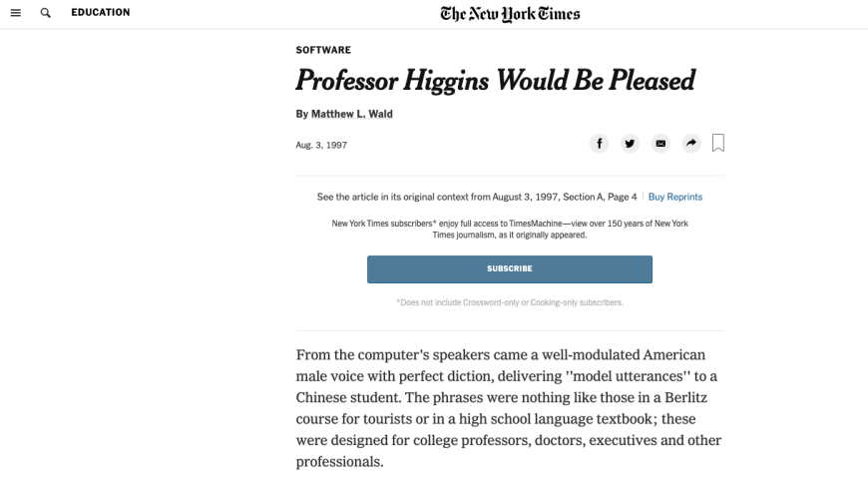The width and height of the screenshot is (868, 485).
Task: Click the search magnifier icon
Action: (x=45, y=13)
